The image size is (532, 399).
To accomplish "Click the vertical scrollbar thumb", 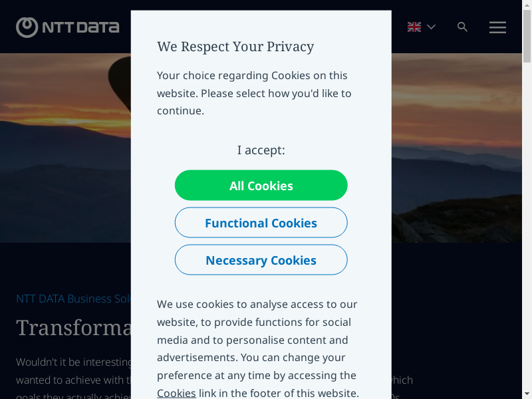I will (x=527, y=37).
